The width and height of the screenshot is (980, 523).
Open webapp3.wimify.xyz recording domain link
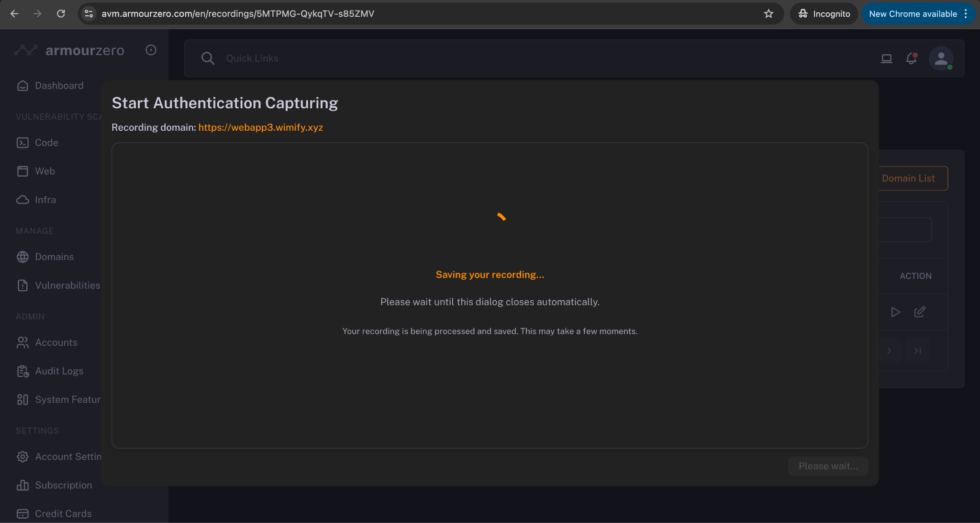260,127
